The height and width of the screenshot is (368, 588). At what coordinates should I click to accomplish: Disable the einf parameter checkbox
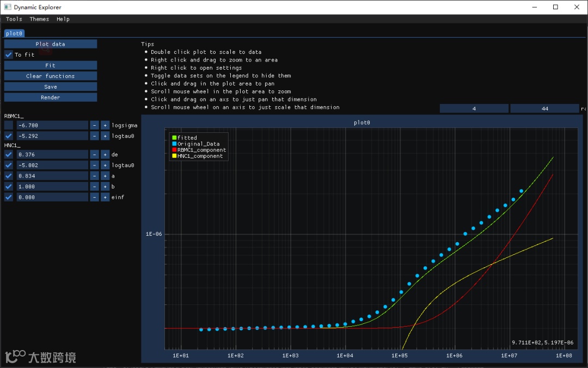[x=9, y=197]
